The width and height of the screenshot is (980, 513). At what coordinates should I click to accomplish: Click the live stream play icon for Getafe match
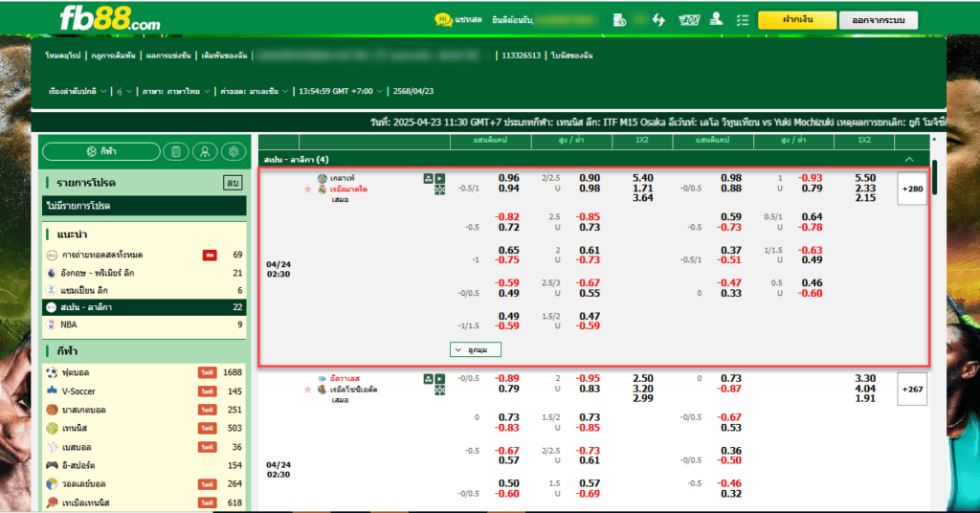(440, 179)
